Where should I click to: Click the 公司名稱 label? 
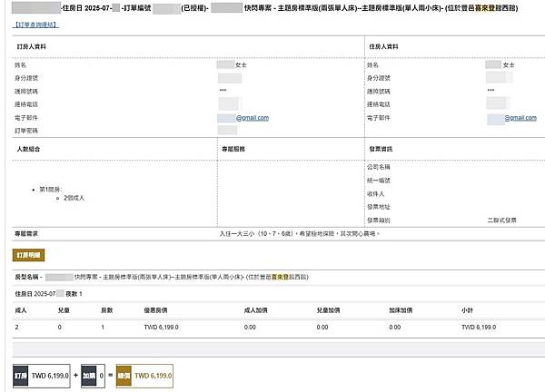tap(379, 167)
